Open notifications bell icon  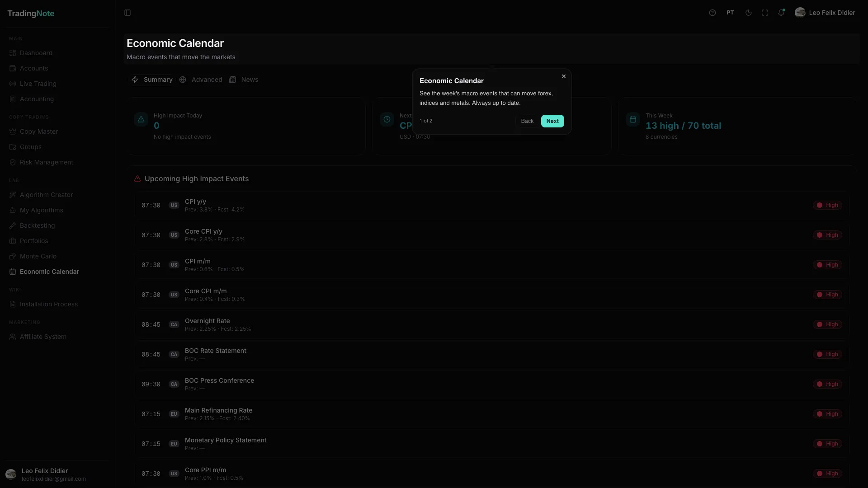coord(781,13)
